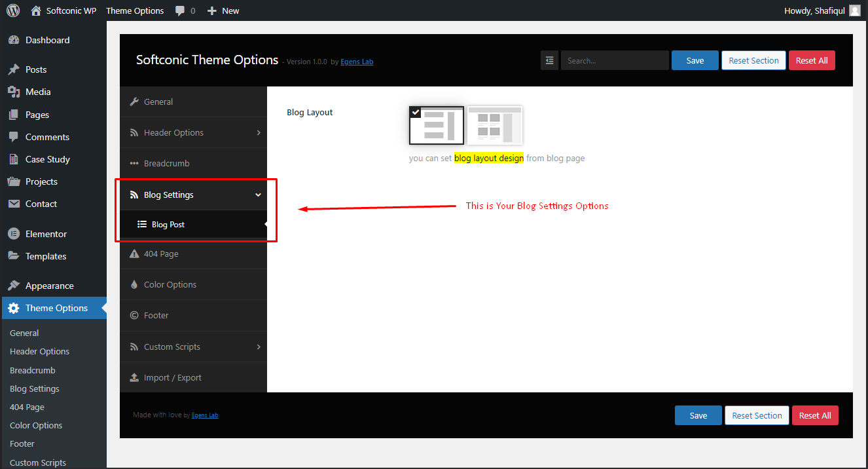The height and width of the screenshot is (469, 868).
Task: Expand Custom Scripts chevron
Action: 259,347
